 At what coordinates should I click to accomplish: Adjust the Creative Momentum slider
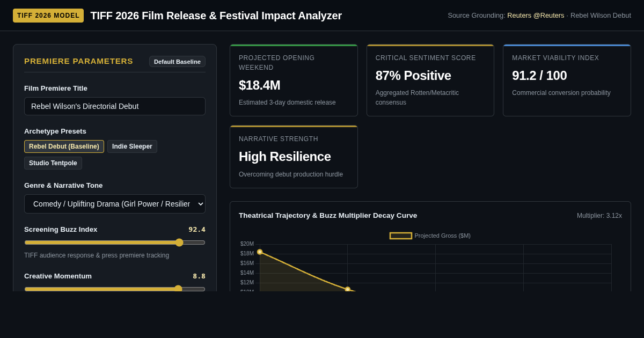(x=115, y=289)
